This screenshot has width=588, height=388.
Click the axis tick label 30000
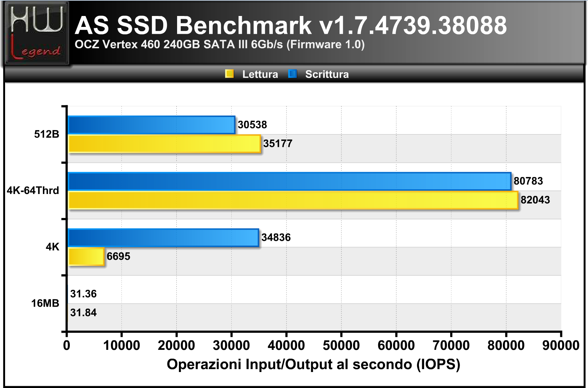(231, 345)
